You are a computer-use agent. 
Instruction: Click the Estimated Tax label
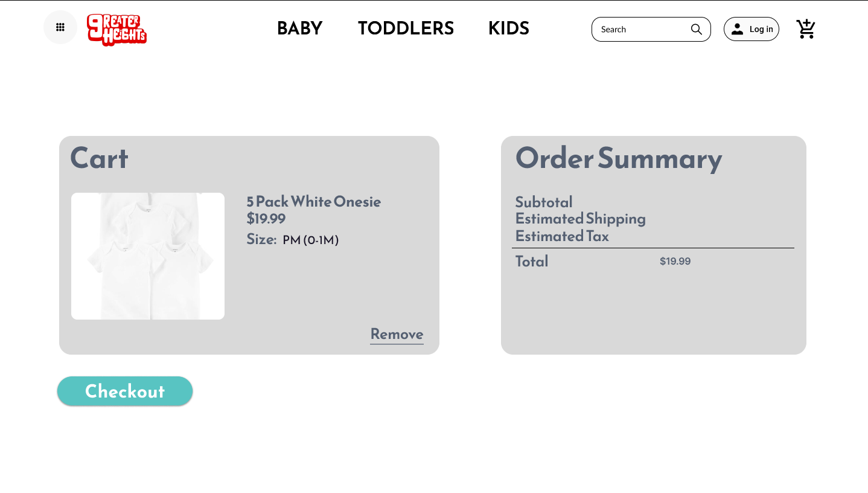click(562, 236)
